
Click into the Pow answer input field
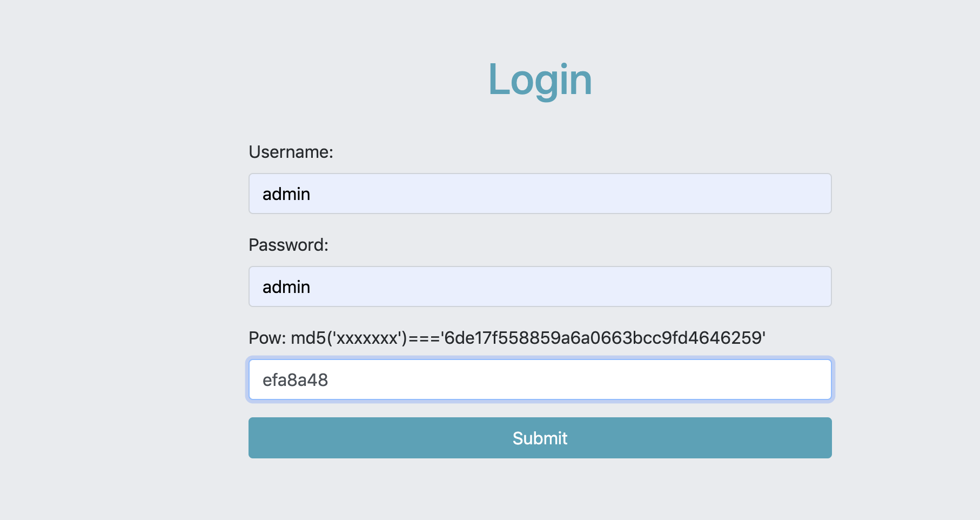(x=540, y=379)
